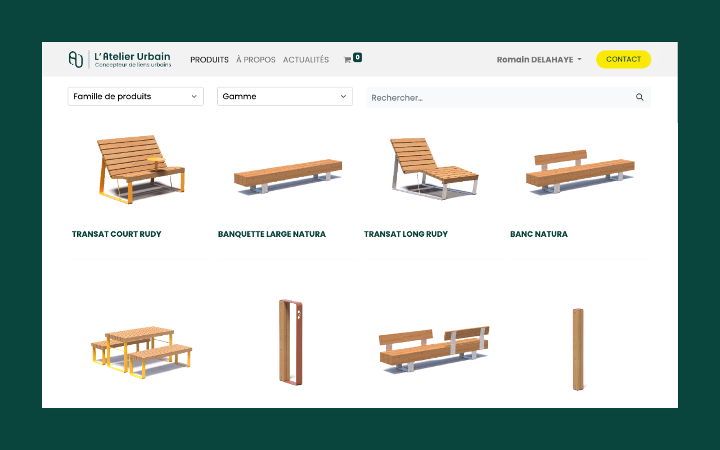Open the wooden post bollard image
Screen dimensions: 720x450
tap(578, 349)
